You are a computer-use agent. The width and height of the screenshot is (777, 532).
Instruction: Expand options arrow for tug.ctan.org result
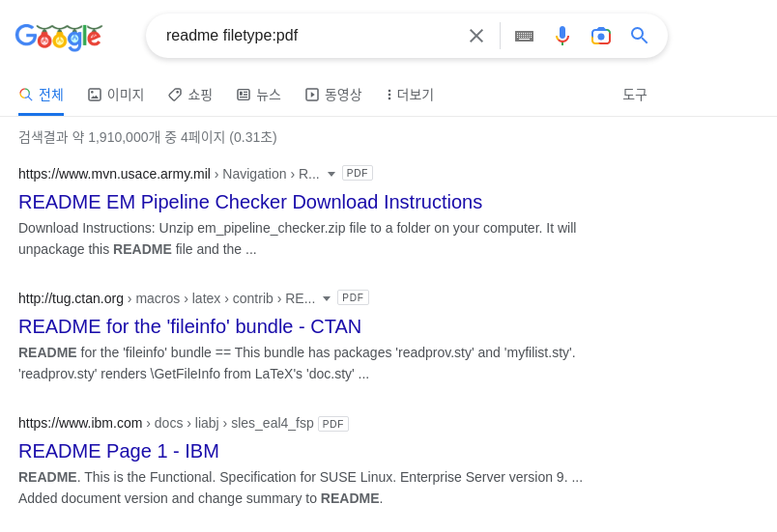click(x=326, y=298)
